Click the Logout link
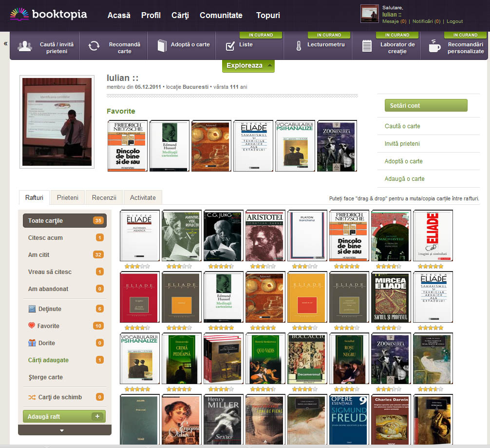The image size is (490, 448). [454, 21]
